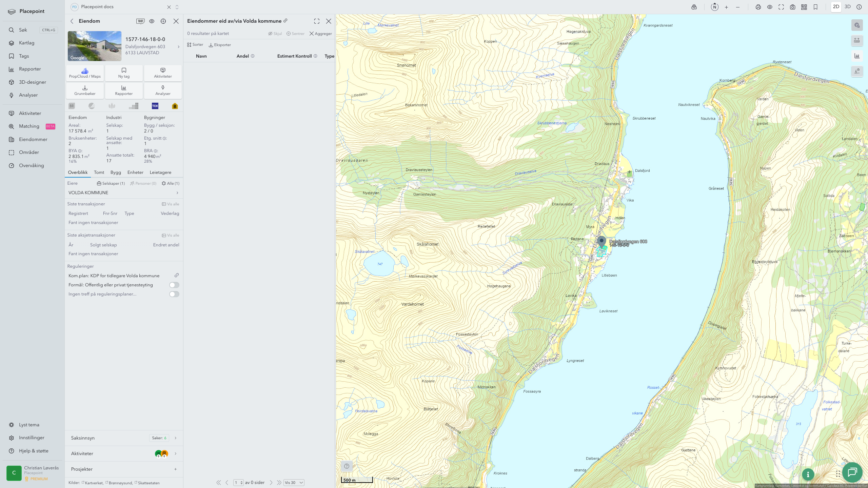
Task: Open the map chart tool on right edge
Action: (857, 56)
